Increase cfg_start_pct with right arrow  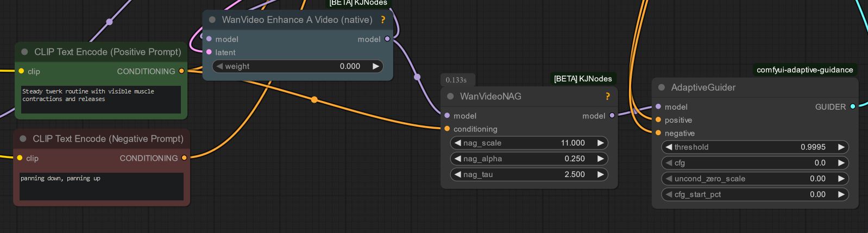click(x=841, y=194)
